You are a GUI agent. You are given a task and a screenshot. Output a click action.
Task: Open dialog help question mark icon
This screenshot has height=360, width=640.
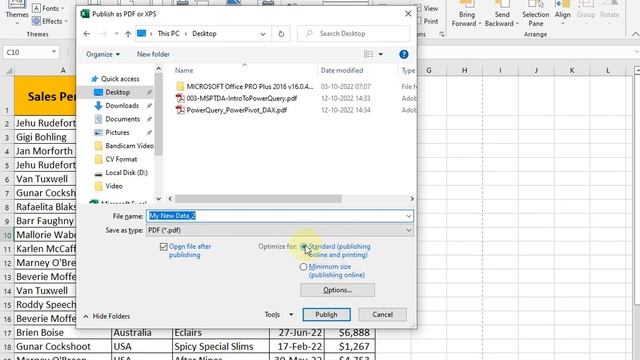point(404,54)
